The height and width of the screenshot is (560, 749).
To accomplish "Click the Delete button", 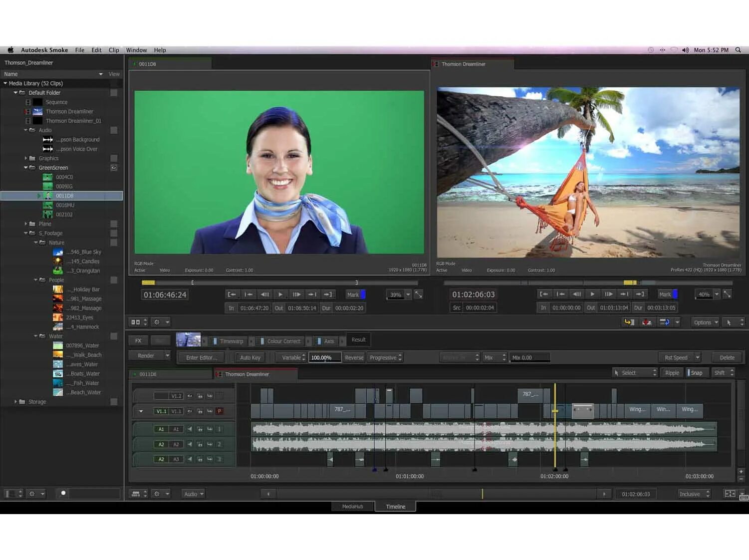I will point(727,358).
